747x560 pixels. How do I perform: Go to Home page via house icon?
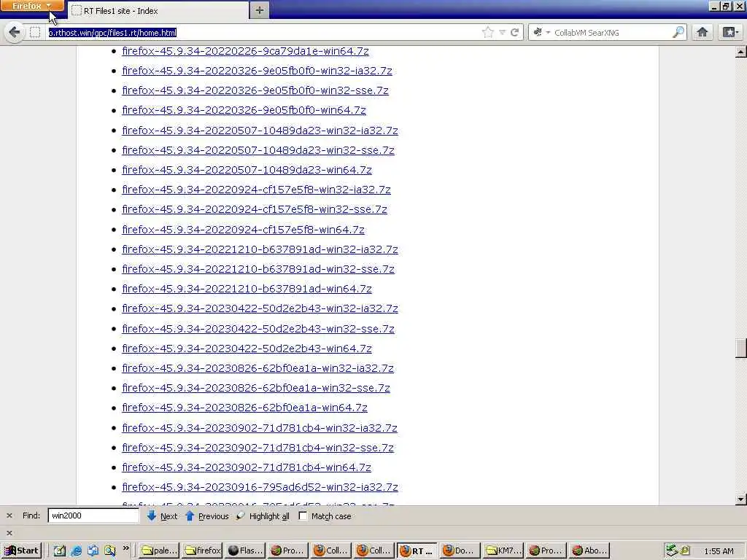click(703, 32)
